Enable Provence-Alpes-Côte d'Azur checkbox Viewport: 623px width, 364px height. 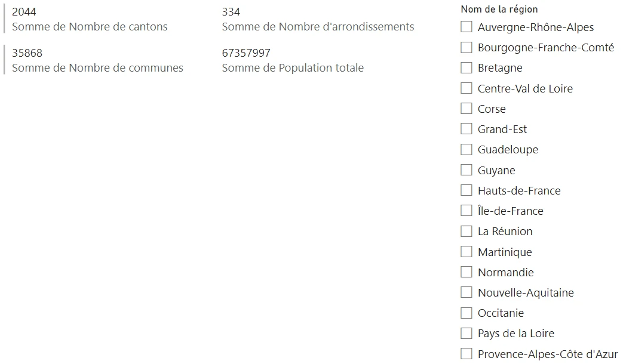[x=467, y=354]
